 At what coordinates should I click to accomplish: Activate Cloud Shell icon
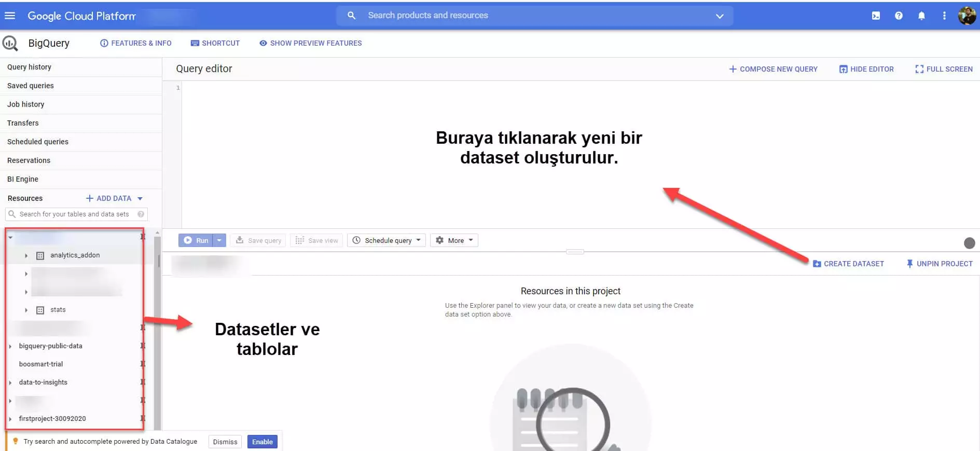(876, 16)
